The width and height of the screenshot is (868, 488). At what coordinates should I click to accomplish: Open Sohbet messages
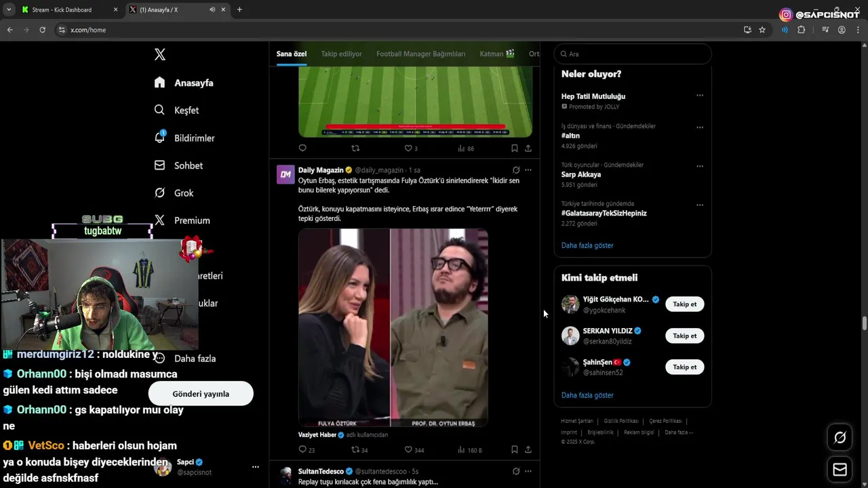(x=178, y=165)
